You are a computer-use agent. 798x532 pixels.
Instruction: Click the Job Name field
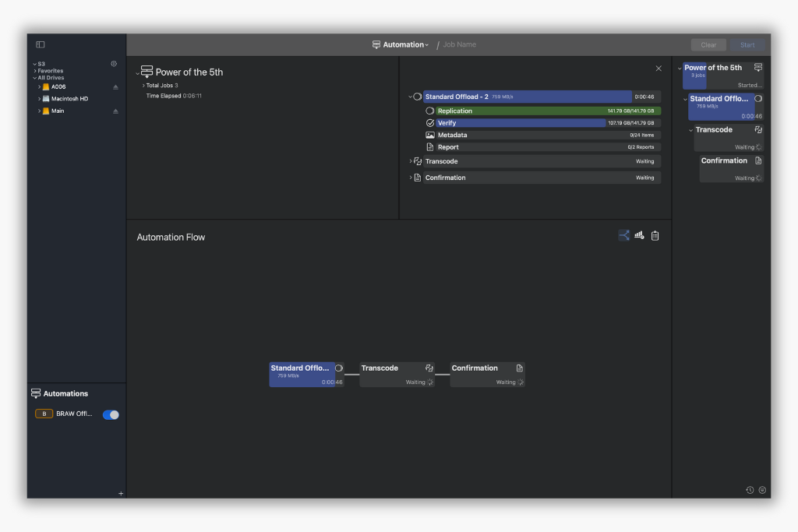coord(460,44)
